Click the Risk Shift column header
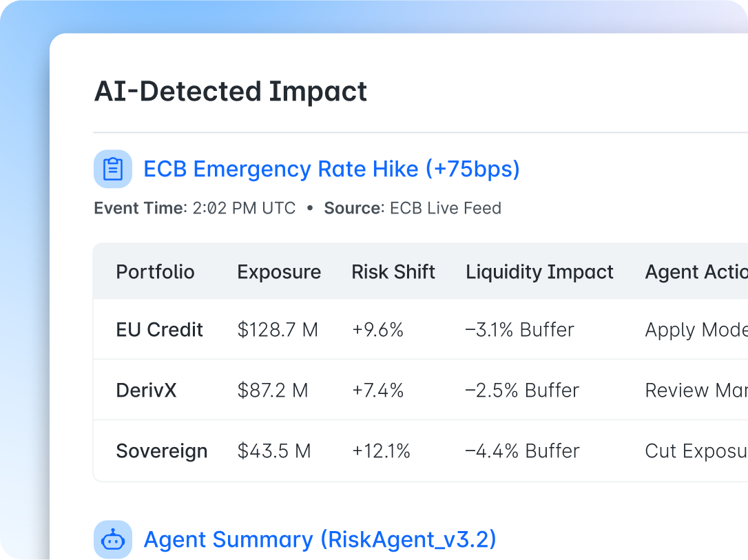This screenshot has width=748, height=560. click(x=393, y=272)
